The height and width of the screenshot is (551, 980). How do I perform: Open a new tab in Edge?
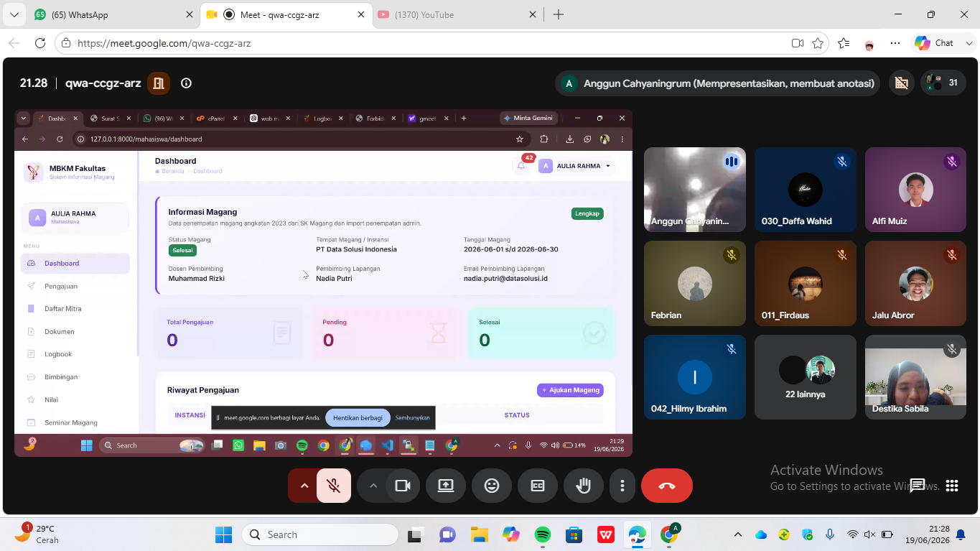(x=559, y=14)
